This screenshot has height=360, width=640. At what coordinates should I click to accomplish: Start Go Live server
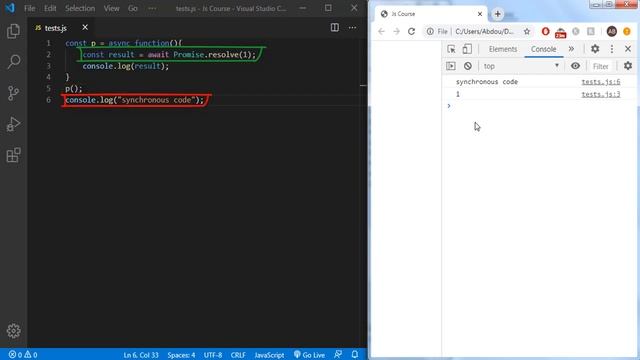(309, 355)
